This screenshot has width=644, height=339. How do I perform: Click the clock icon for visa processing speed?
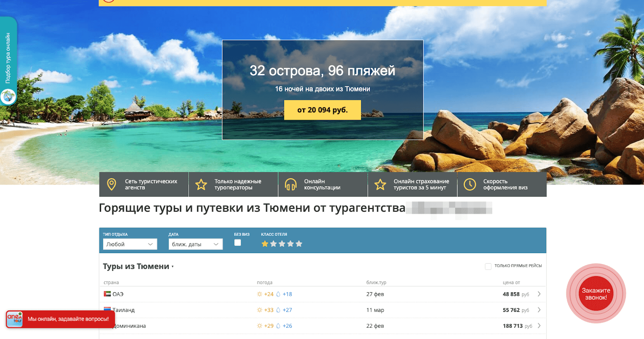click(x=470, y=185)
